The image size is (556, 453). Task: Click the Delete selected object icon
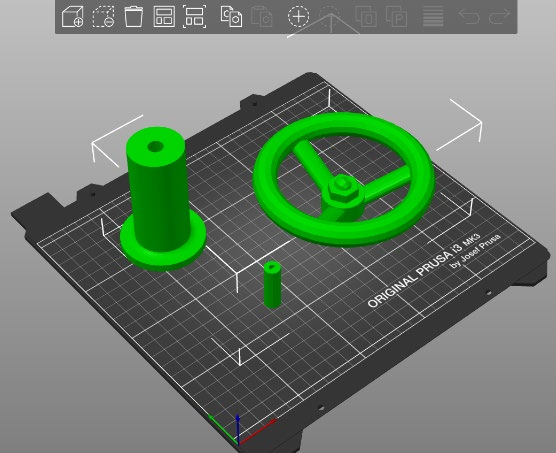(103, 16)
